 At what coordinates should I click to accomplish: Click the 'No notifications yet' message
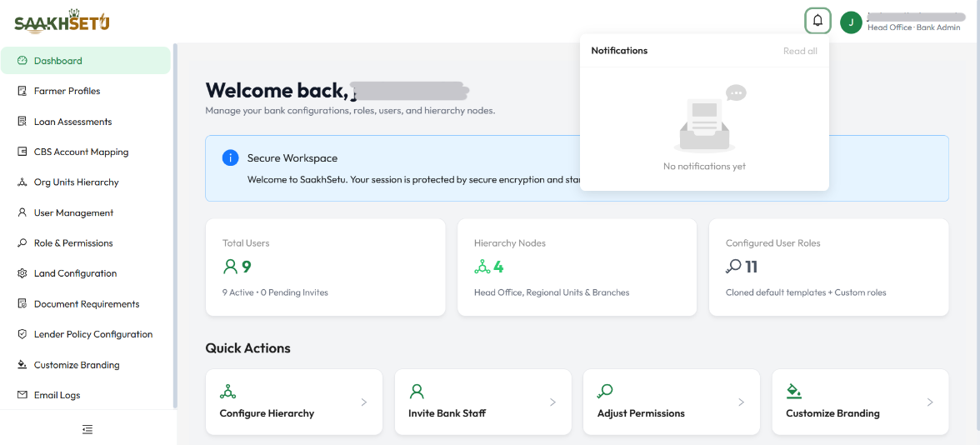[704, 167]
